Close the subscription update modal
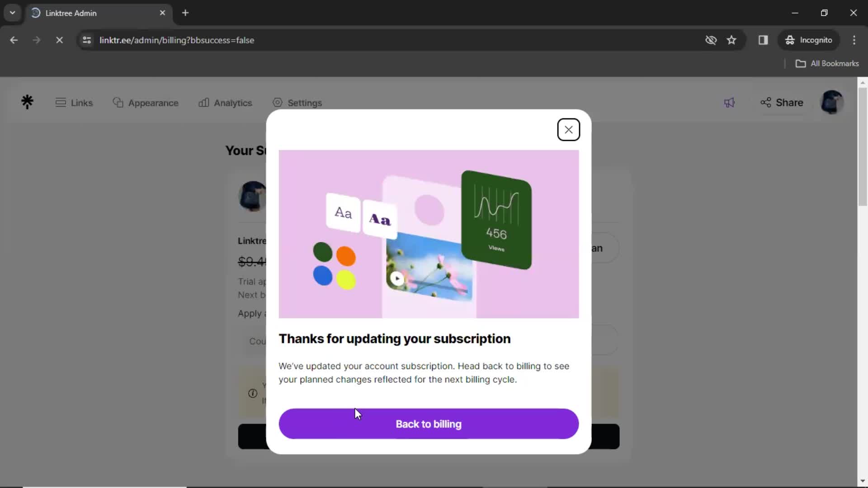Image resolution: width=868 pixels, height=488 pixels. coord(569,129)
